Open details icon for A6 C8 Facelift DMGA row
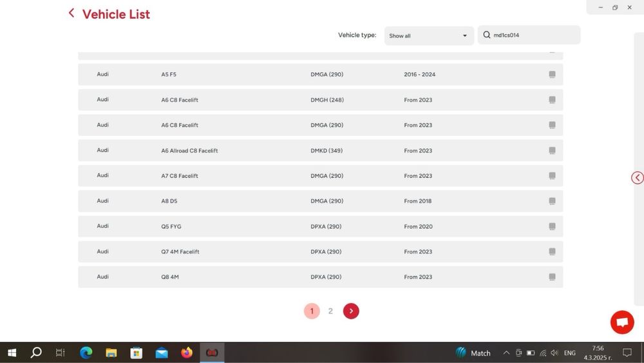 pos(552,125)
